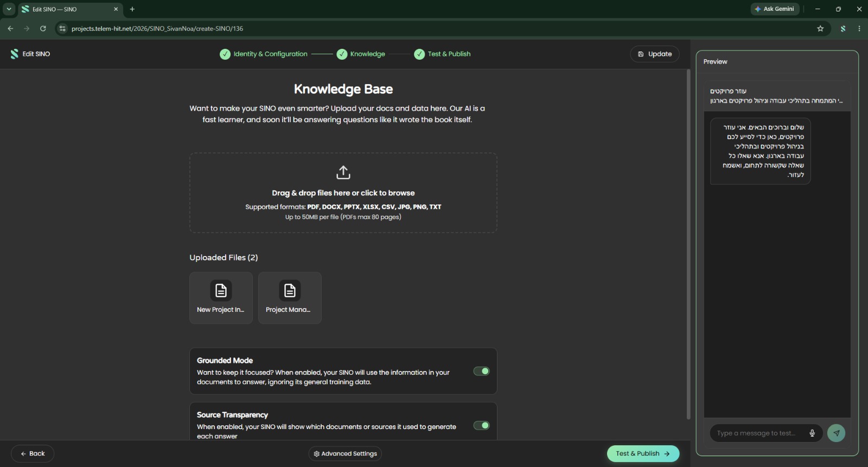The height and width of the screenshot is (467, 868).
Task: Reload the page using the refresh icon
Action: (x=43, y=29)
